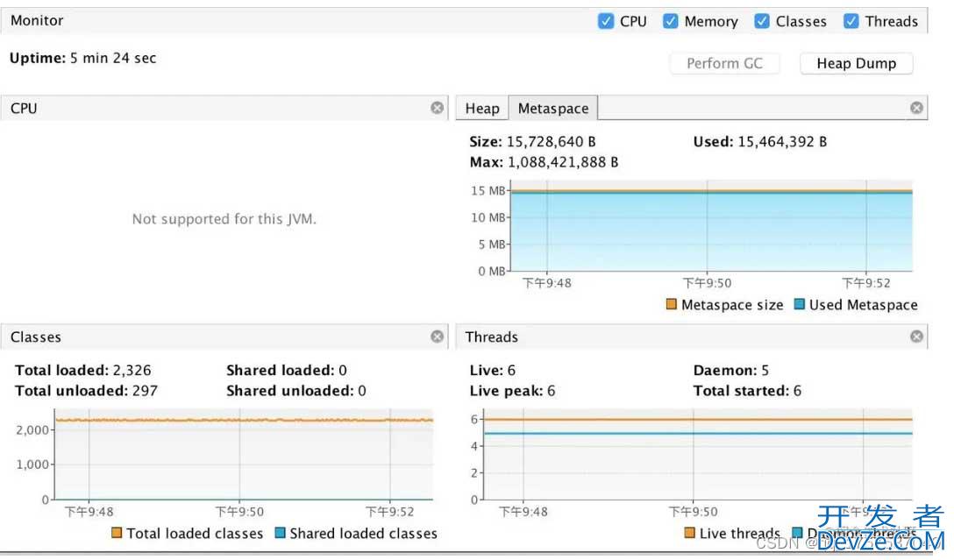Click the Live peak 6 value

pyautogui.click(x=552, y=390)
